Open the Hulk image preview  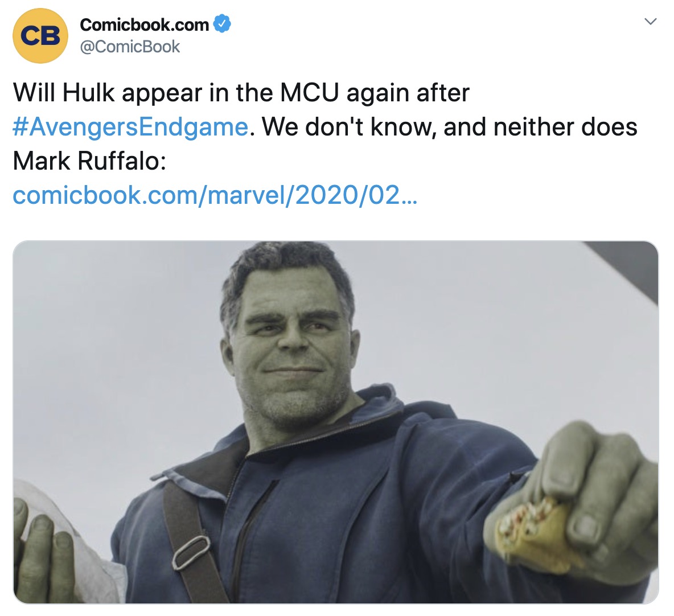[336, 422]
